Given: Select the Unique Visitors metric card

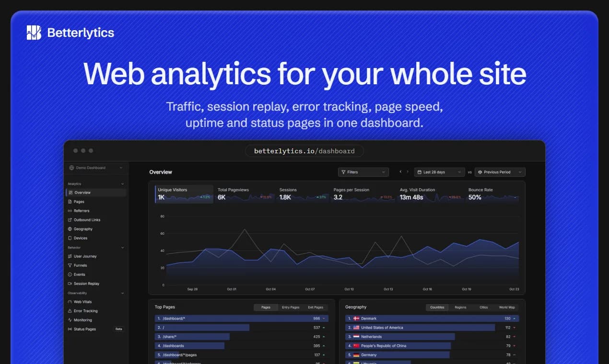Looking at the screenshot, I should [x=184, y=194].
